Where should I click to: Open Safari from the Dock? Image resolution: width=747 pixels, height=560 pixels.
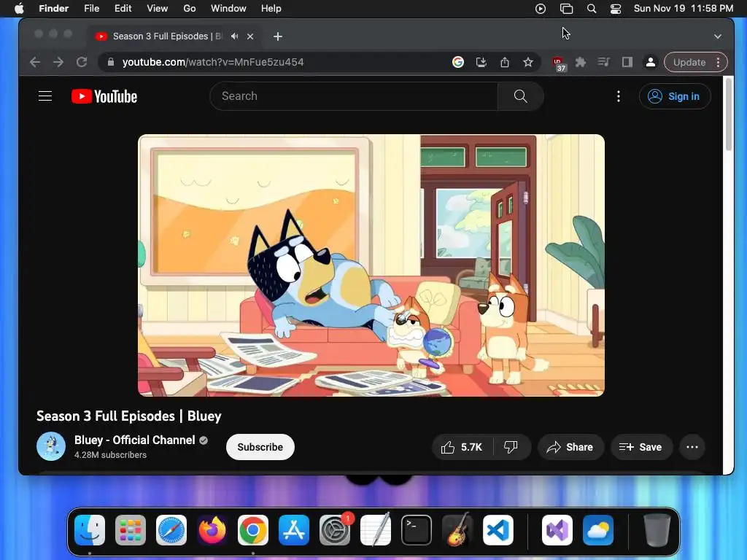coord(171,530)
